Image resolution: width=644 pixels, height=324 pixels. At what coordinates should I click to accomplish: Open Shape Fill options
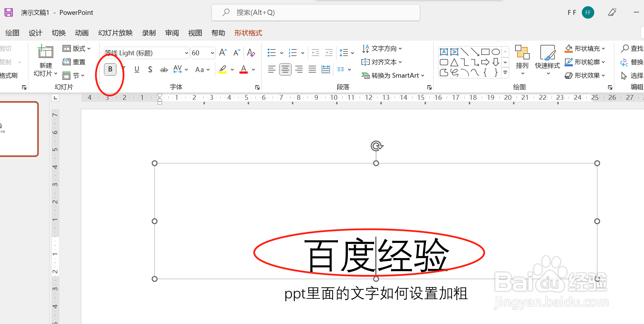[x=585, y=48]
